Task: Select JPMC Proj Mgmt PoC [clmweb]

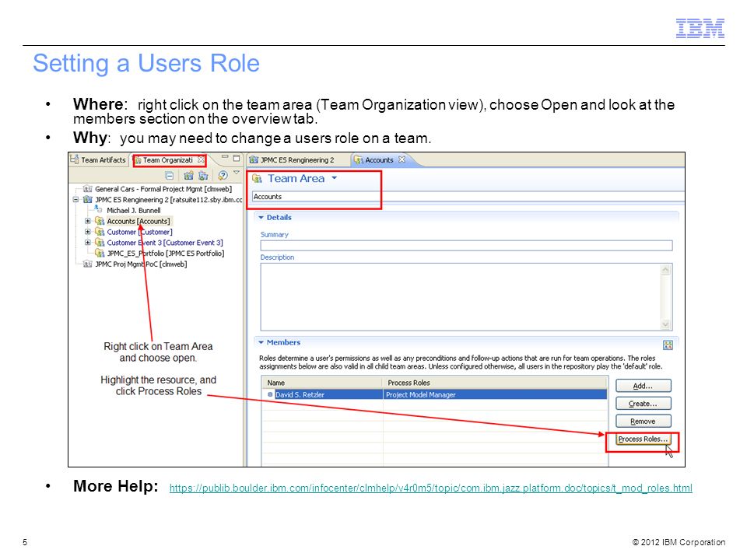Action: pyautogui.click(x=141, y=264)
